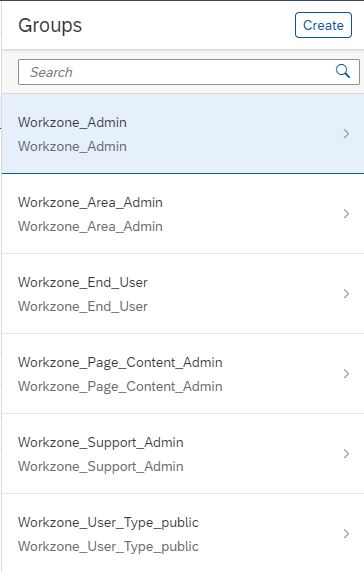
Task: Select the Workzone_Area_Admin group title
Action: point(90,202)
